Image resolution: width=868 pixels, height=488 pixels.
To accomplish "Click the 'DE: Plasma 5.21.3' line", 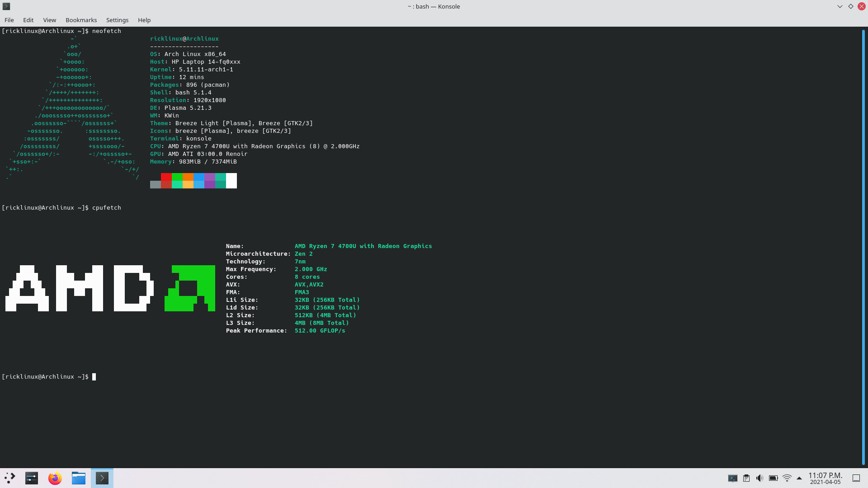I will 181,108.
